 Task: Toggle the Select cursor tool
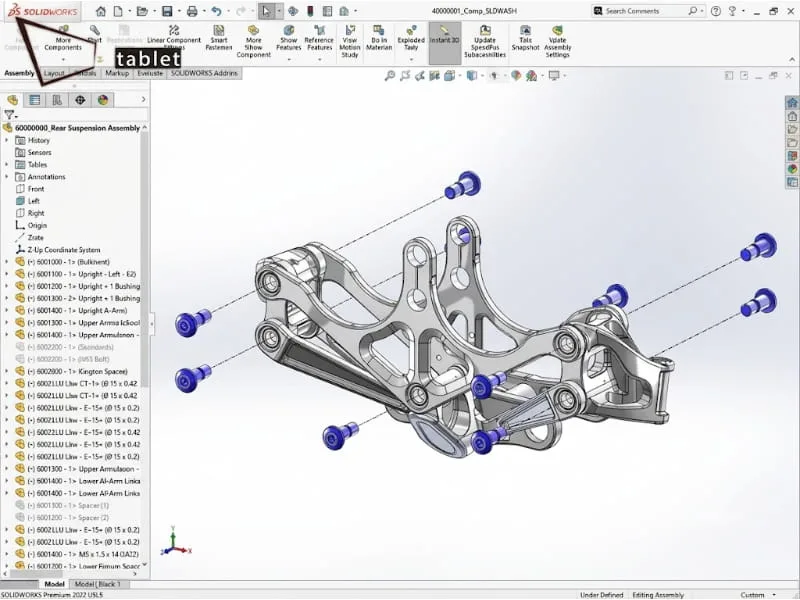pos(266,11)
